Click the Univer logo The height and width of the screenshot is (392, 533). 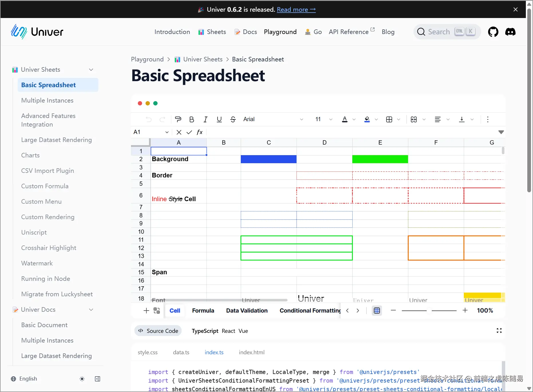click(x=37, y=32)
